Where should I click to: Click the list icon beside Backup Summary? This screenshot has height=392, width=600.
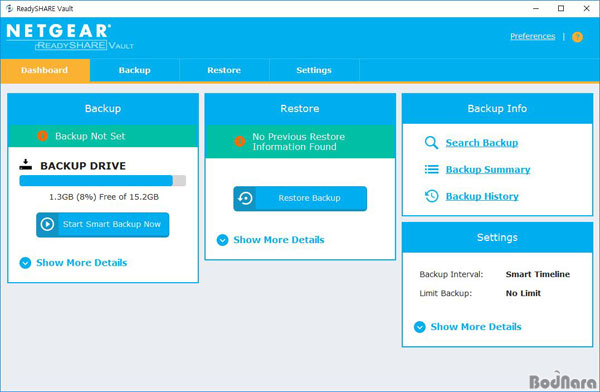432,169
